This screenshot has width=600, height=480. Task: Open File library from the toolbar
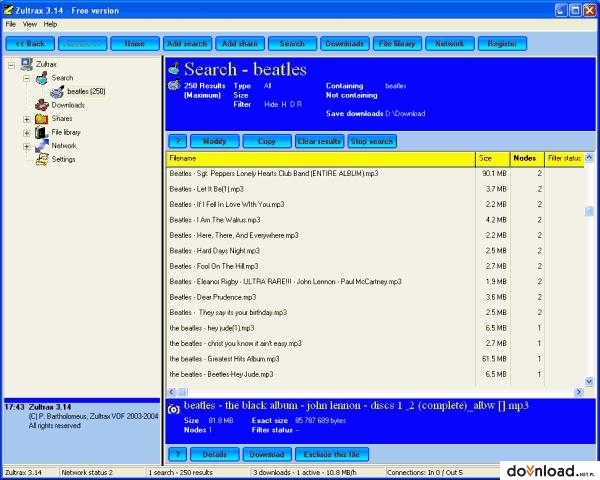click(397, 44)
